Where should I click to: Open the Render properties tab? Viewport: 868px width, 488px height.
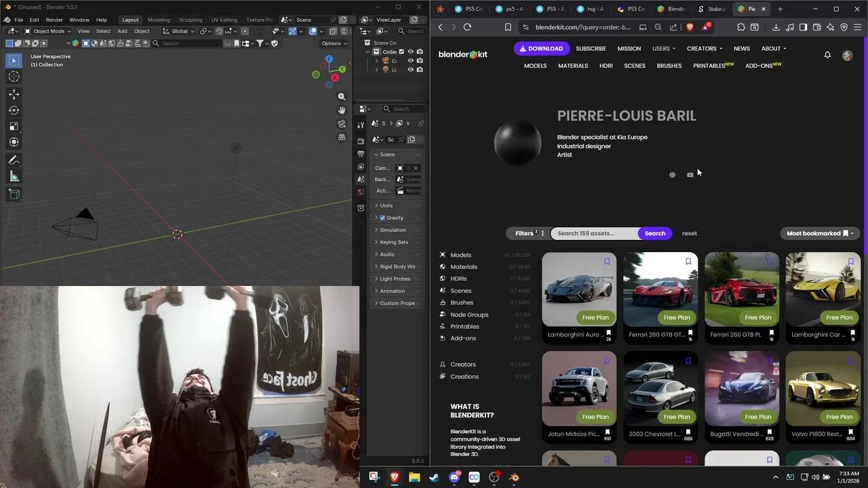[361, 141]
